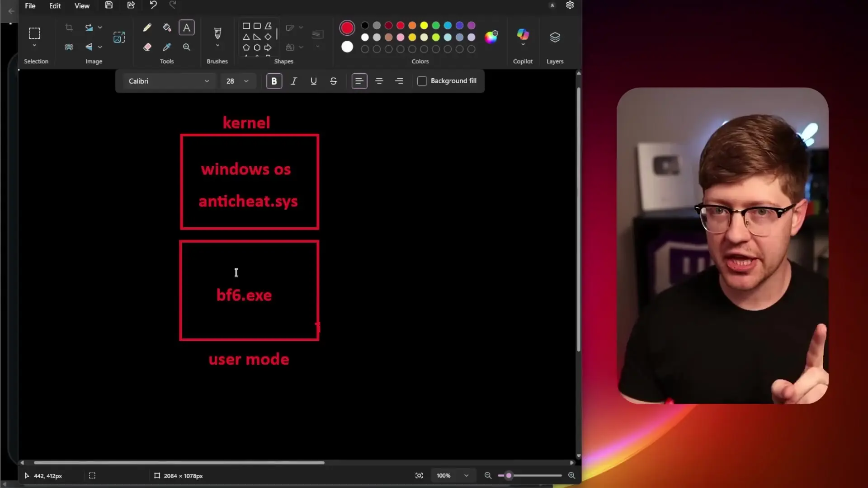
Task: Select the Color picker eyedropper tool
Action: [167, 47]
